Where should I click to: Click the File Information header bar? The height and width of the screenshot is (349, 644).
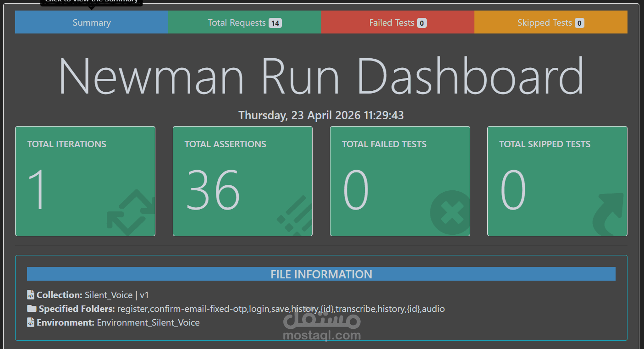click(x=321, y=274)
